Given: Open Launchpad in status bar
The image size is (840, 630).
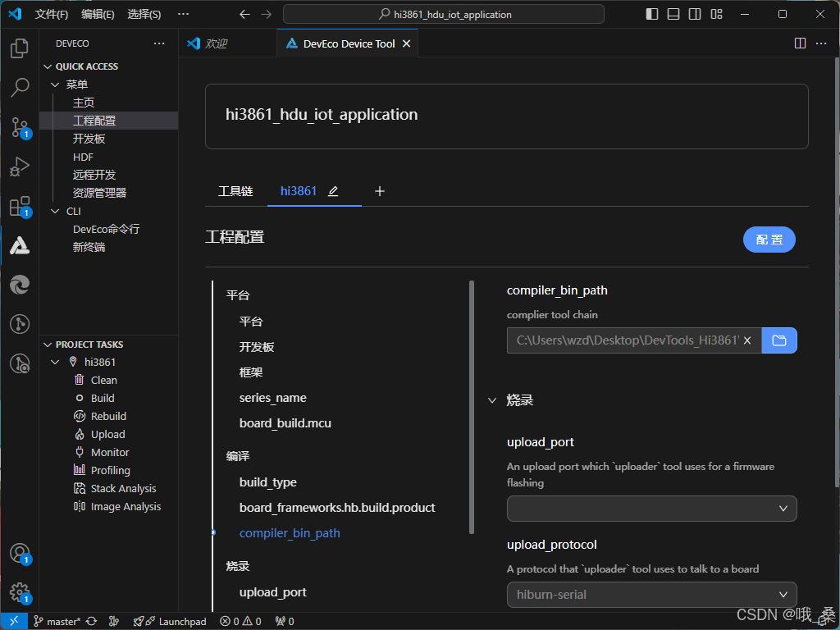Looking at the screenshot, I should coord(169,622).
